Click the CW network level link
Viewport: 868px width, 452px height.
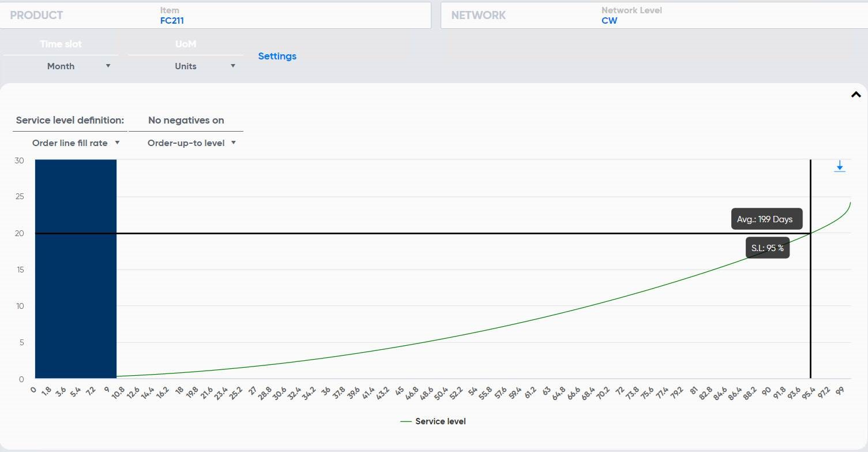tap(609, 21)
